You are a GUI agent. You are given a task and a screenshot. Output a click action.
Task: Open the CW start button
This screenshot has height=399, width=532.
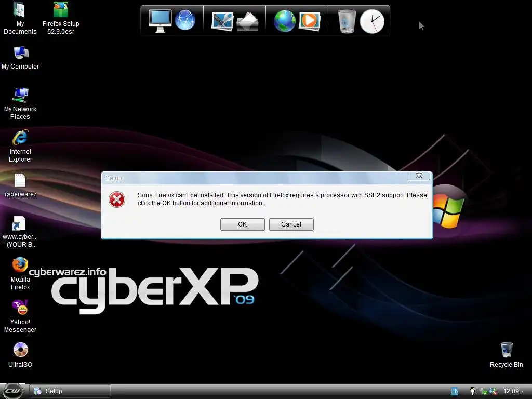12,391
